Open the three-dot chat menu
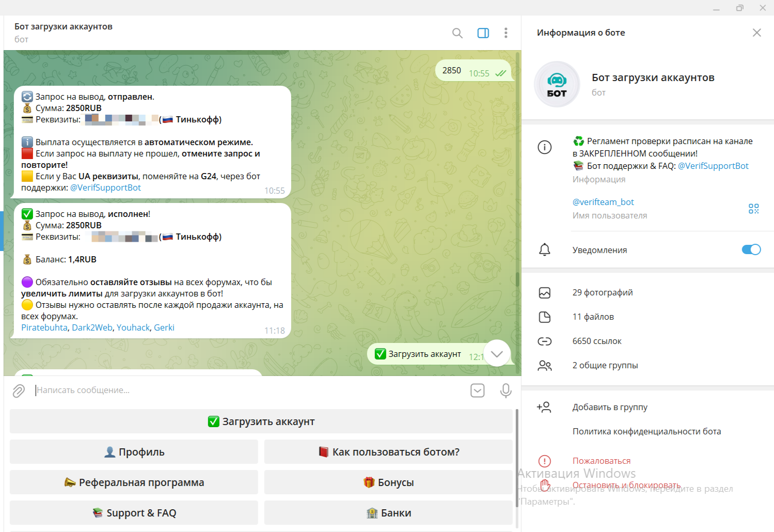Screen dimensions: 774x532 506,33
